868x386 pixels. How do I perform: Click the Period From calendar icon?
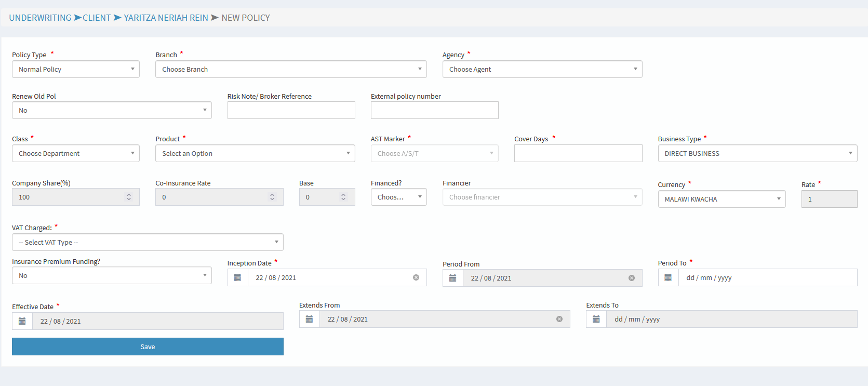pyautogui.click(x=452, y=278)
